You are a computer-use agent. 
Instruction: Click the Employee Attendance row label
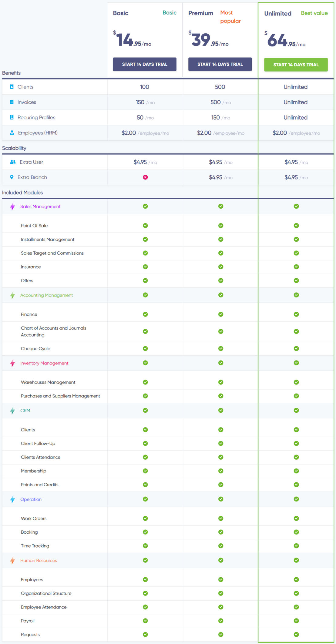(x=44, y=607)
